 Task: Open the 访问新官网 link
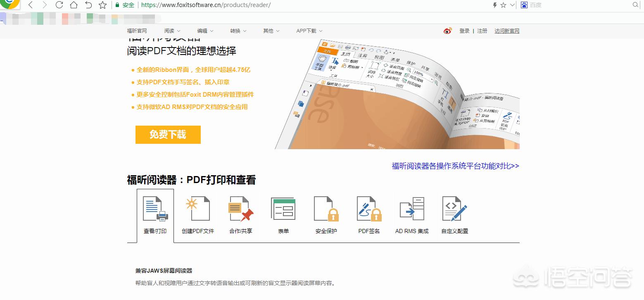point(507,31)
